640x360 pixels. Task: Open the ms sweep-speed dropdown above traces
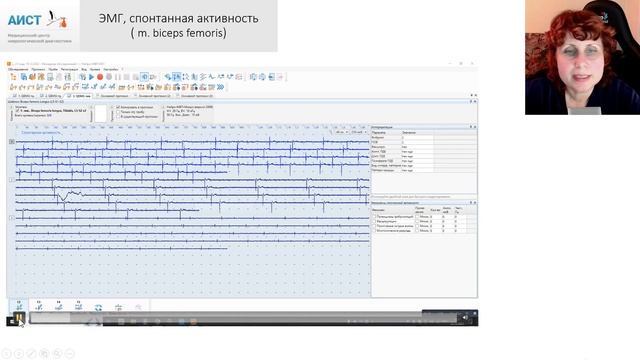tap(342, 132)
